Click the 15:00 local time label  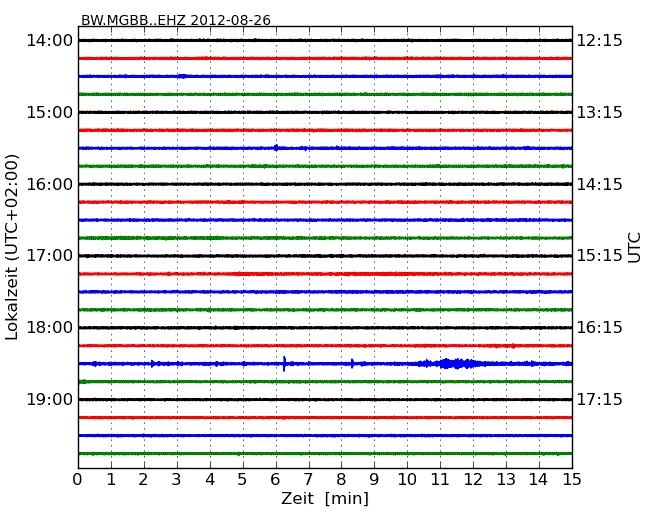[49, 112]
